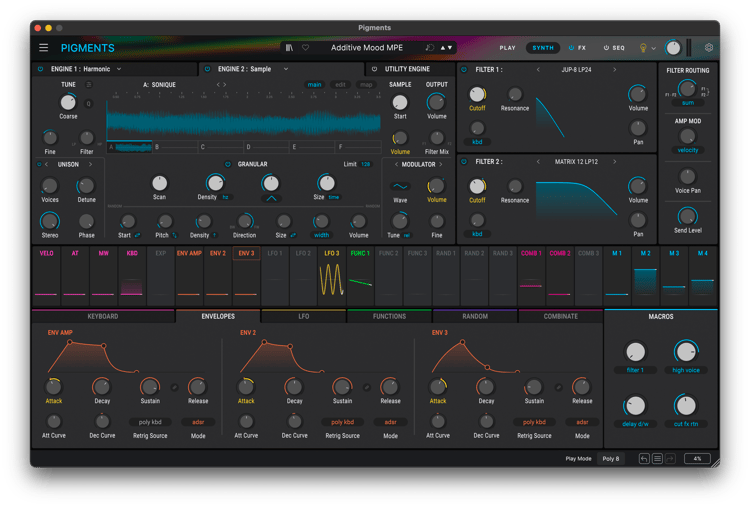Toggle Engine 1 power button
Screen dimensions: 750x507
pos(41,69)
